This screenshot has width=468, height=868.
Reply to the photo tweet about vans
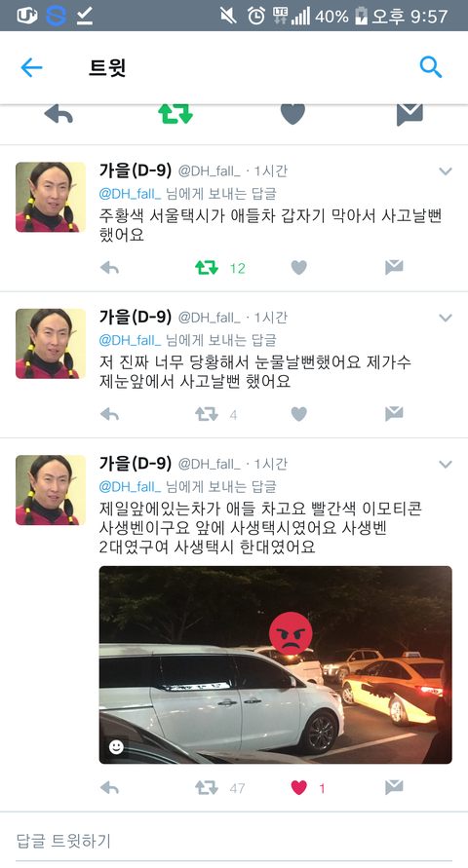click(109, 788)
